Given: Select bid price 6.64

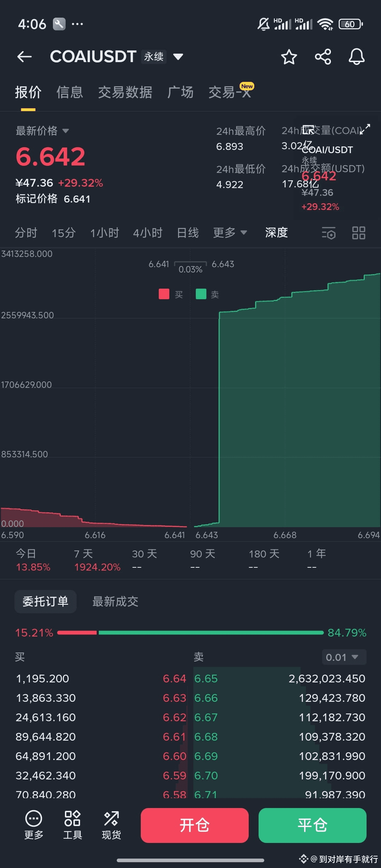Looking at the screenshot, I should coord(174,679).
